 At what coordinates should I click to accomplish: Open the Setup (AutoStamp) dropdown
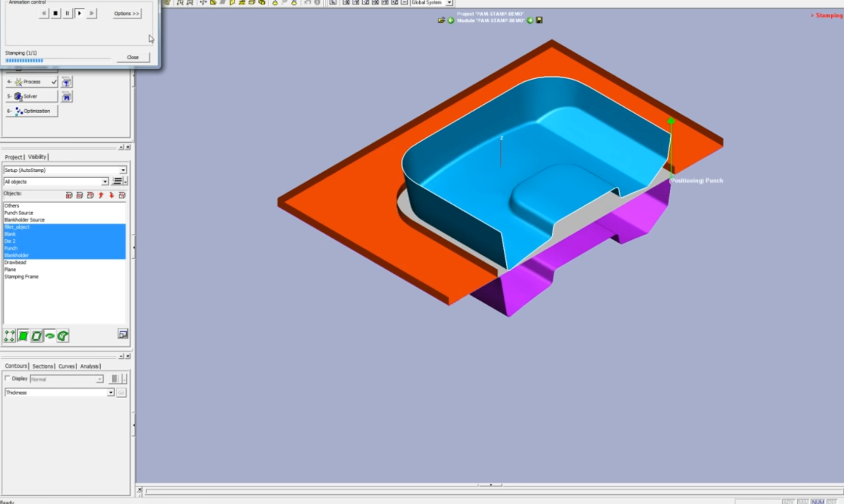[x=123, y=170]
